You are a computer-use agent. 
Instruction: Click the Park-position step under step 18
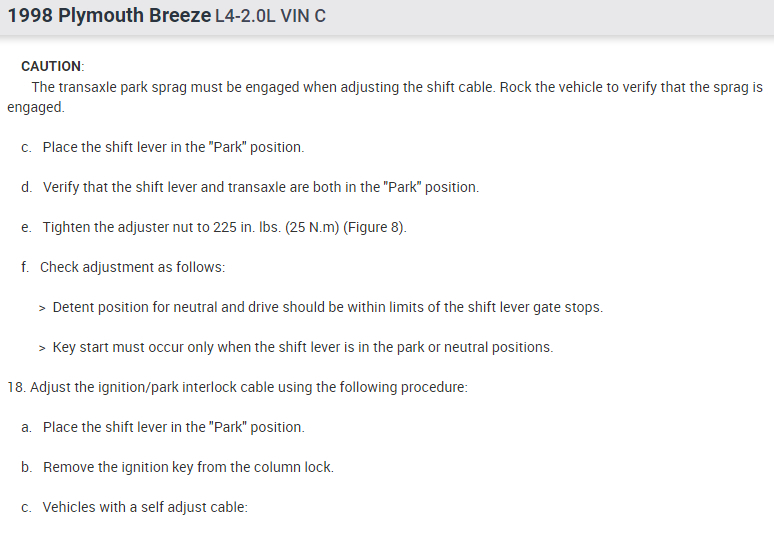click(x=173, y=427)
